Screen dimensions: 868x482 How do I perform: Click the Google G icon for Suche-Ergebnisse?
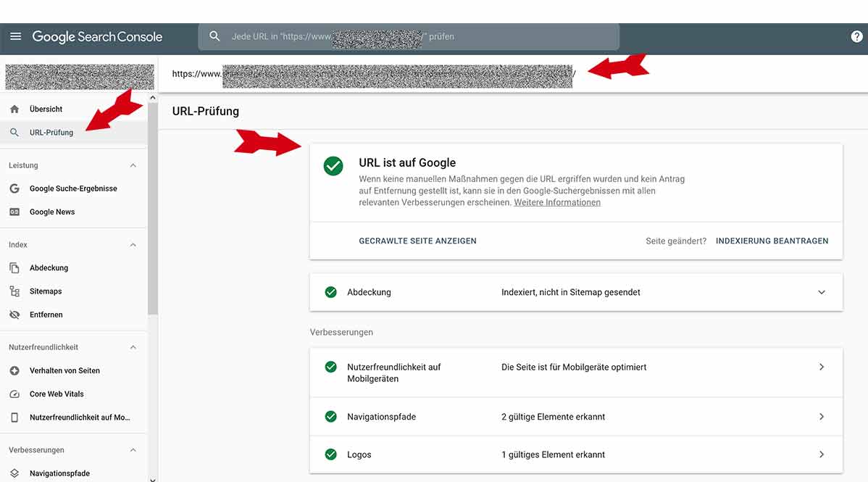pyautogui.click(x=14, y=188)
